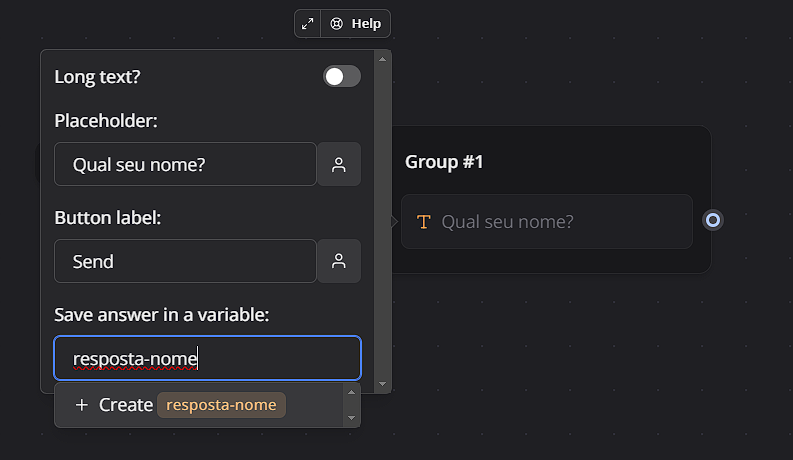Click the Save answer variable input

pyautogui.click(x=207, y=358)
